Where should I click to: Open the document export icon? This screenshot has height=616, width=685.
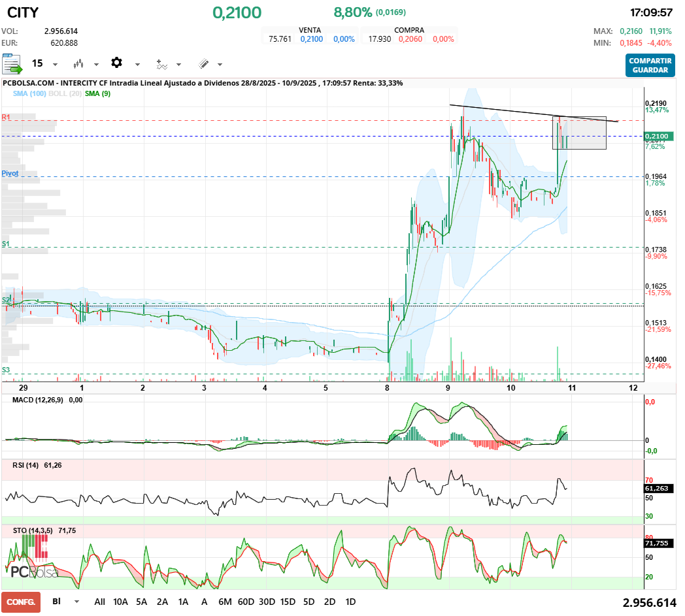point(12,64)
